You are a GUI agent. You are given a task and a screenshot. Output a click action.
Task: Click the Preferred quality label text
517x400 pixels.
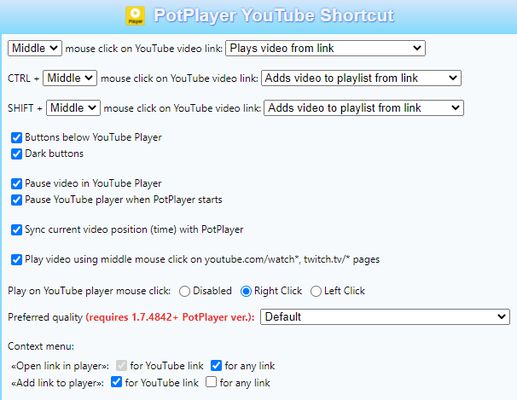[45, 317]
